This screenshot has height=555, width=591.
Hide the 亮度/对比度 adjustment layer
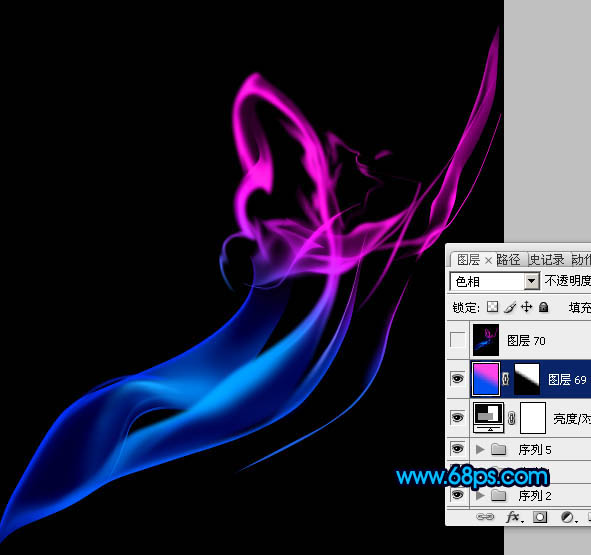[458, 417]
